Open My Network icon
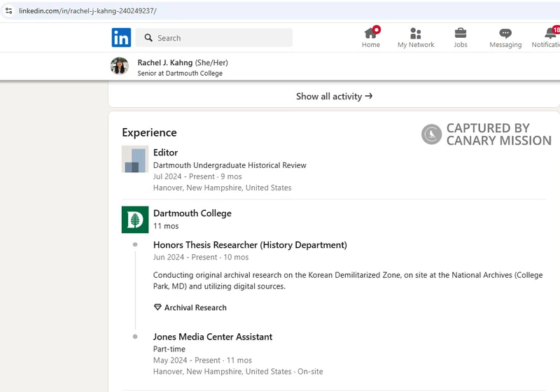 [416, 34]
